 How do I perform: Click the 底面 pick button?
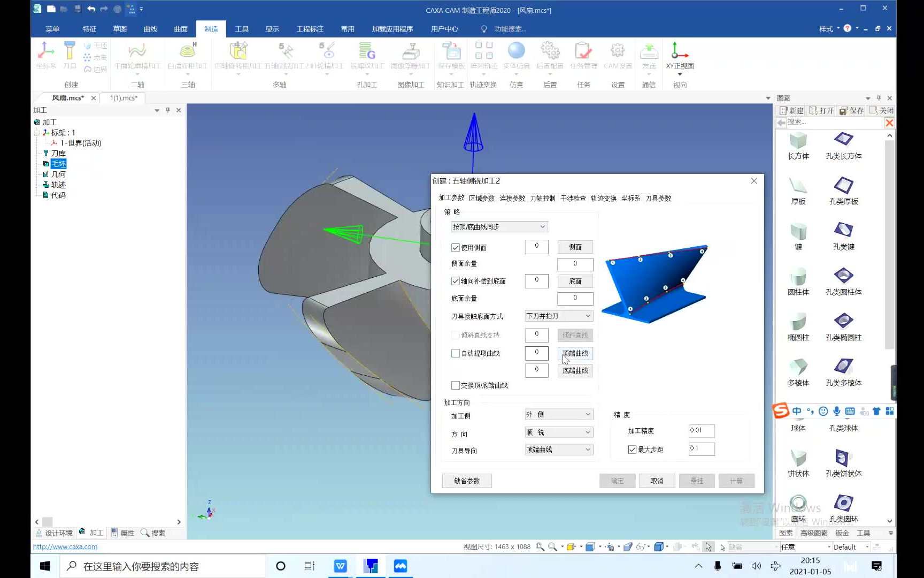(575, 281)
